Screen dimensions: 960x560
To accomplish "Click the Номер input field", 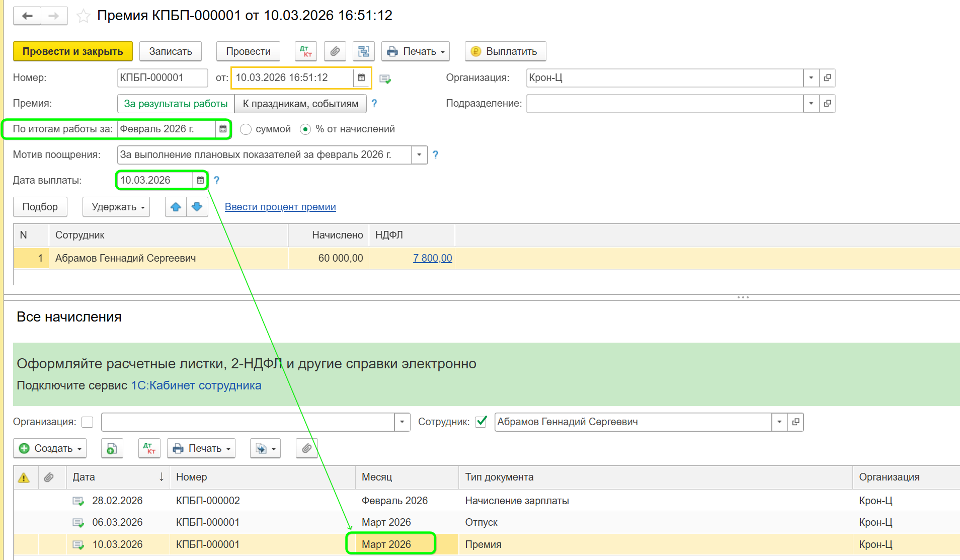I will (x=162, y=78).
